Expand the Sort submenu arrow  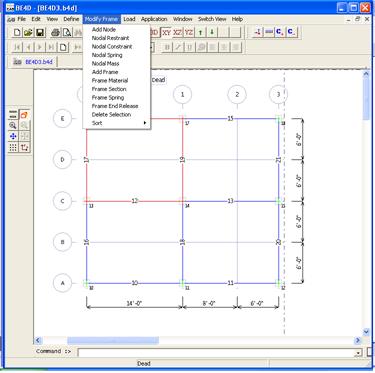pyautogui.click(x=145, y=123)
